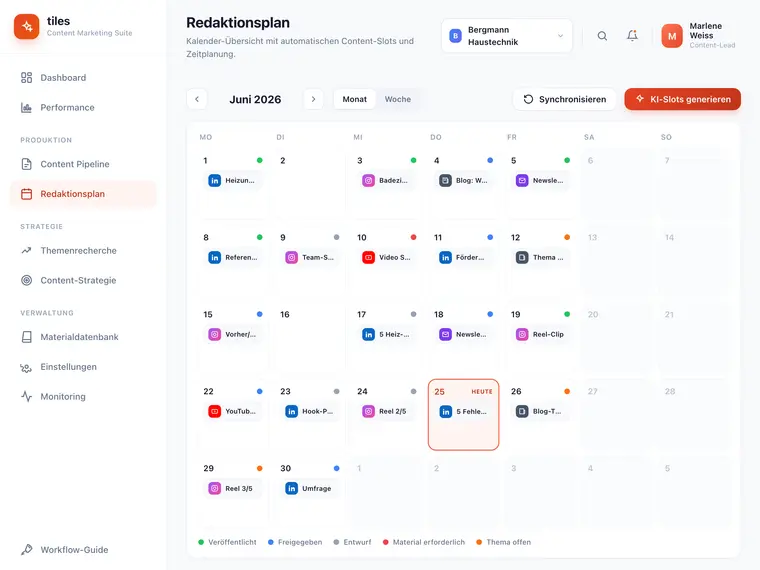Screen dimensions: 760x570
Task: Open Reel 3/5 entry on June 29
Action: [232, 489]
